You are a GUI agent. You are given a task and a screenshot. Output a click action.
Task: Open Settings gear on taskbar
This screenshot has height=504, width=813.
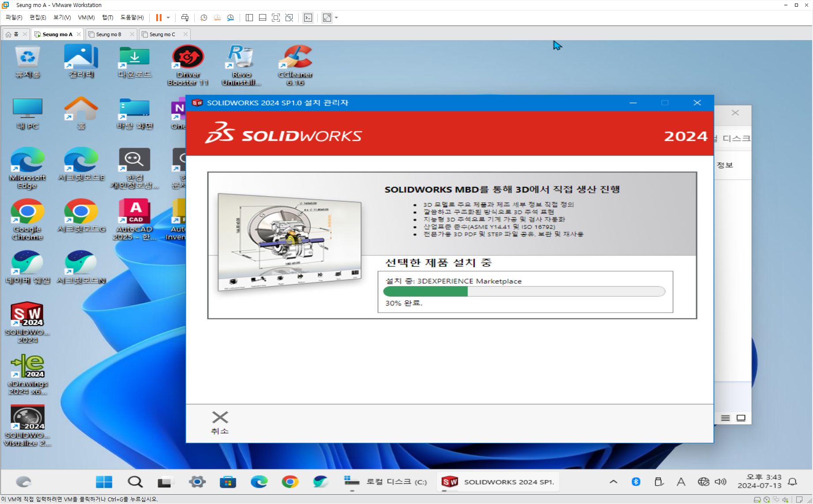pyautogui.click(x=197, y=482)
